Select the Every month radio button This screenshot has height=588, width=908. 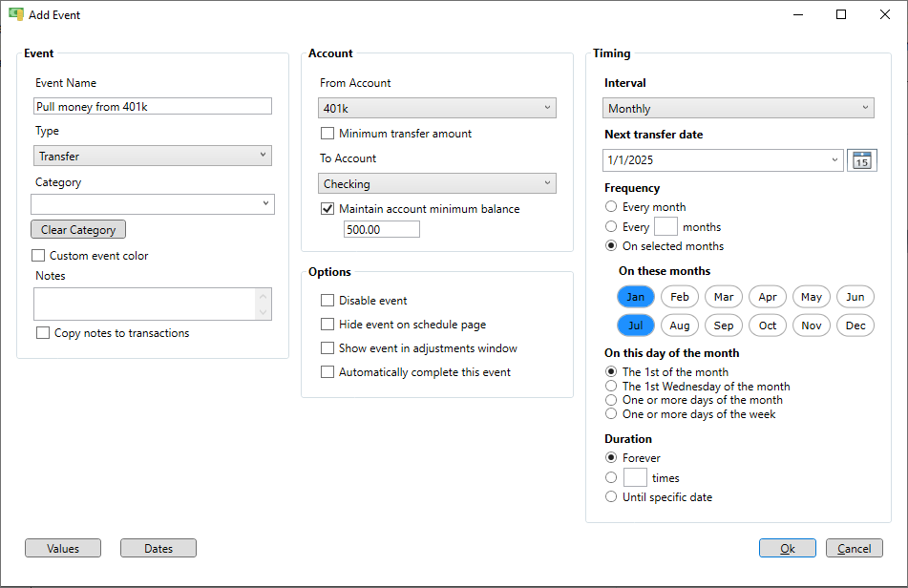tap(611, 206)
